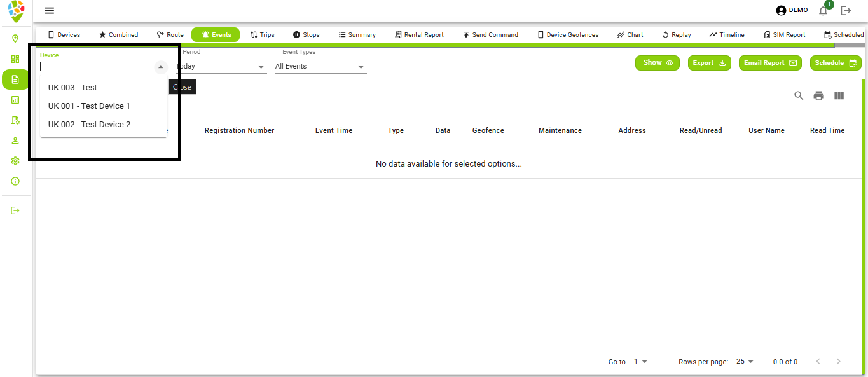Open the map pin icon in sidebar
The image size is (868, 377).
pos(15,39)
